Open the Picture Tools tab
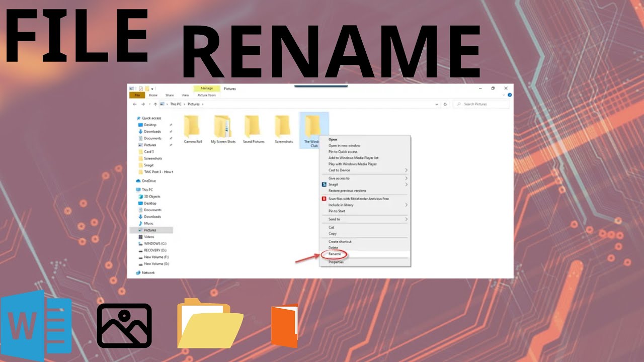Screen dimensions: 644x362 [x=206, y=95]
